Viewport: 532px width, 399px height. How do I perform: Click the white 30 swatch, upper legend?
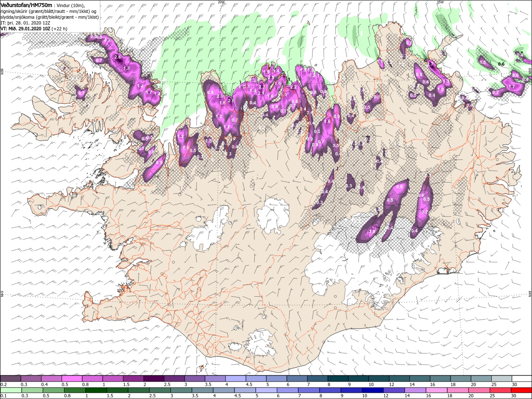522,379
